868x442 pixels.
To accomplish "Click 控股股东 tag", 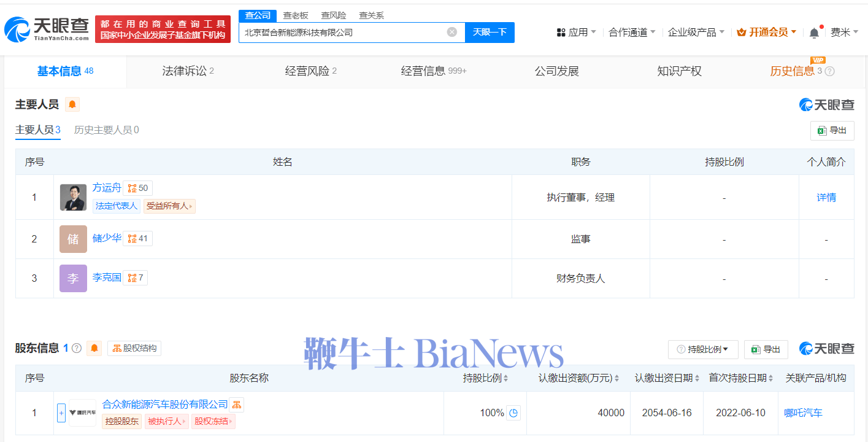I will coord(122,421).
